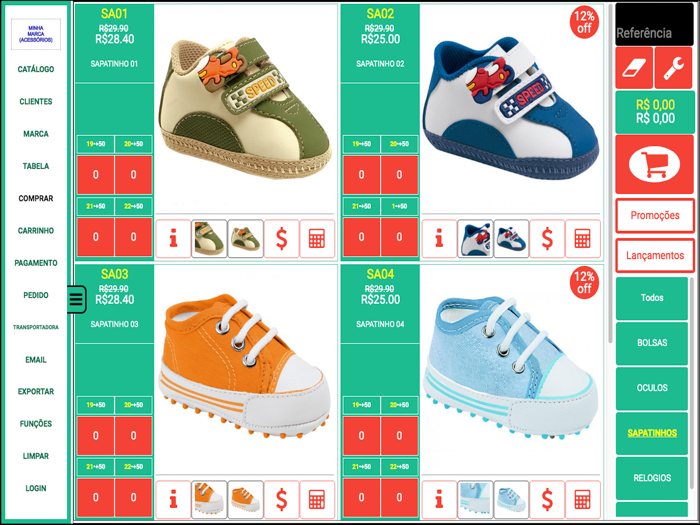Show info icon for SA01 shoe
The width and height of the screenshot is (700, 525).
pos(173,239)
